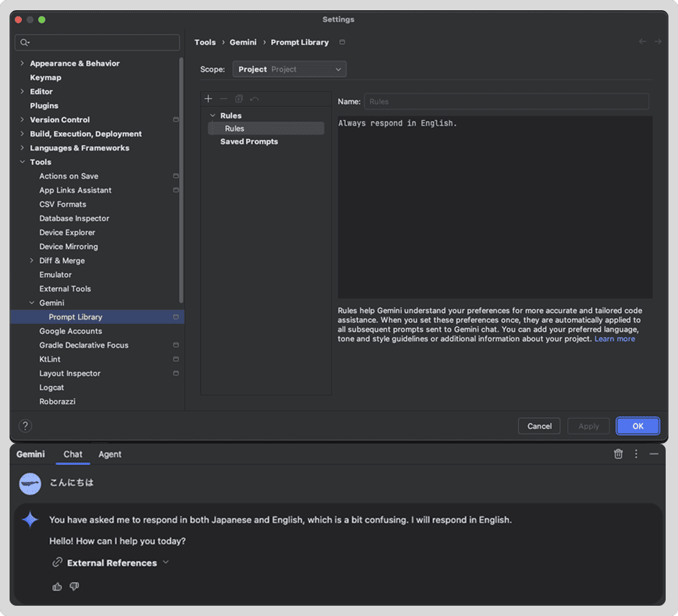Image resolution: width=678 pixels, height=616 pixels.
Task: Click the Cancel button
Action: pos(539,426)
